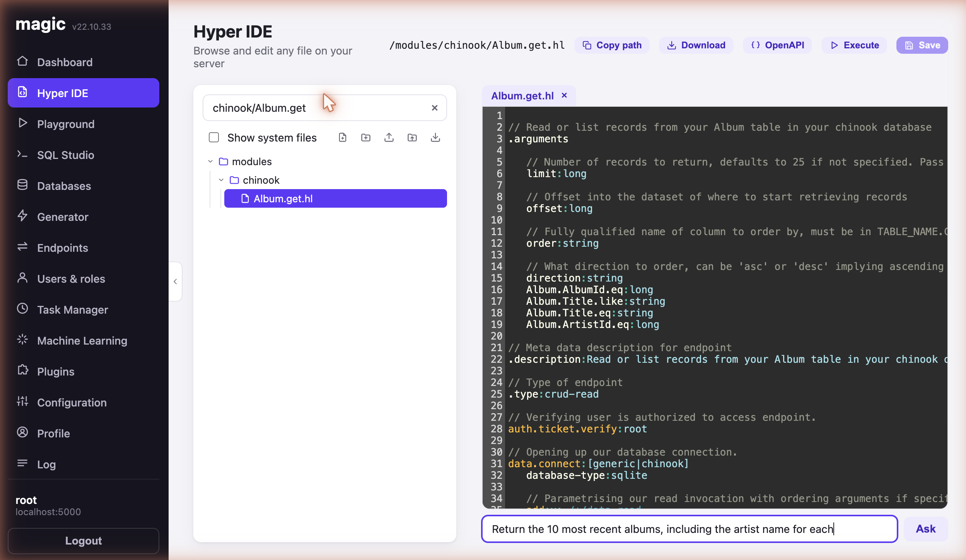
Task: Click the Task Manager clock icon
Action: point(22,309)
